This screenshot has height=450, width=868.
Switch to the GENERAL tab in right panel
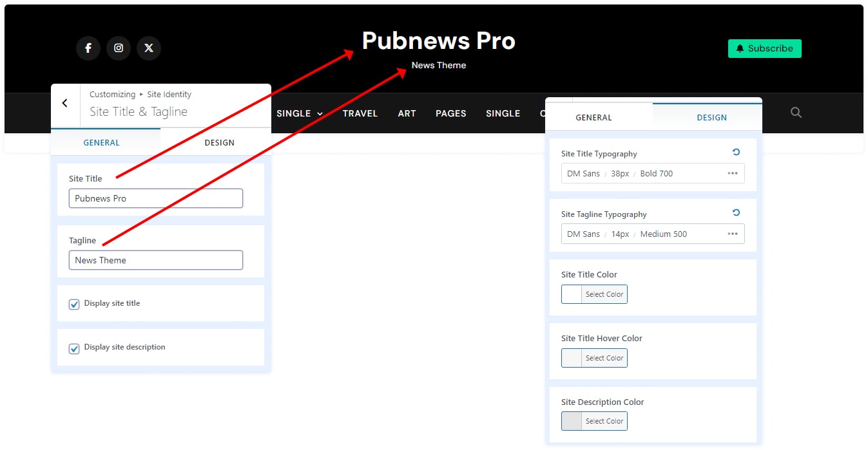(x=593, y=117)
